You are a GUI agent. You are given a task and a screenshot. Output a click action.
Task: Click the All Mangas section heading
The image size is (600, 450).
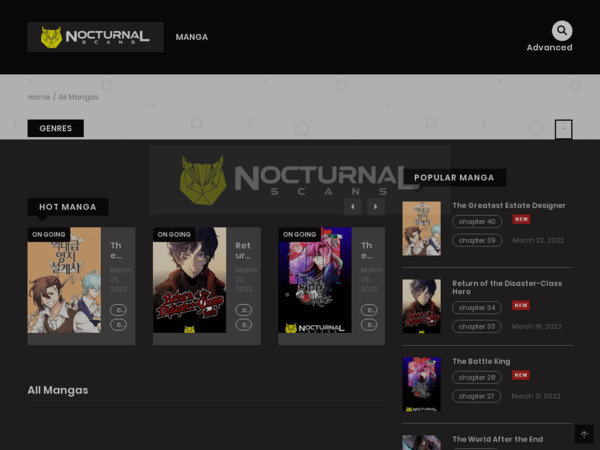58,390
